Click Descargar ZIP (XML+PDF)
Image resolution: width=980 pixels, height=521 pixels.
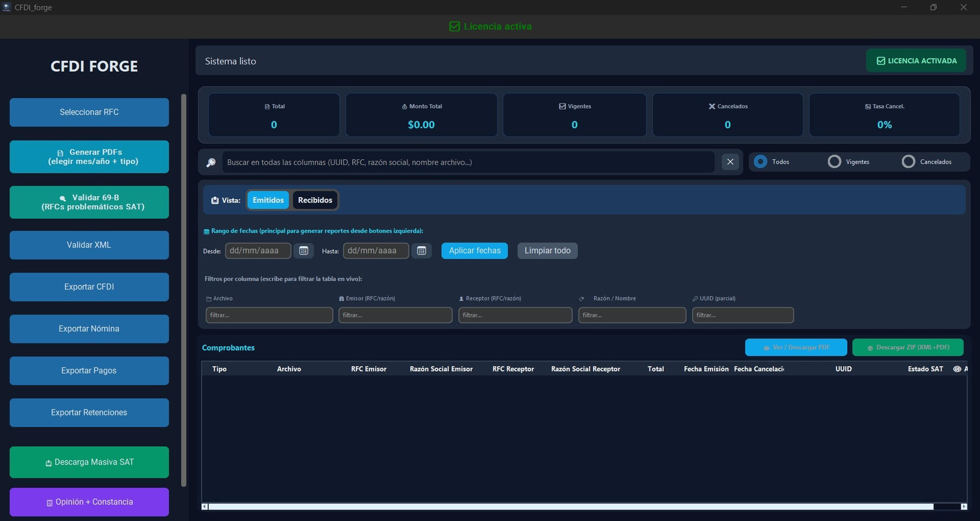[908, 348]
